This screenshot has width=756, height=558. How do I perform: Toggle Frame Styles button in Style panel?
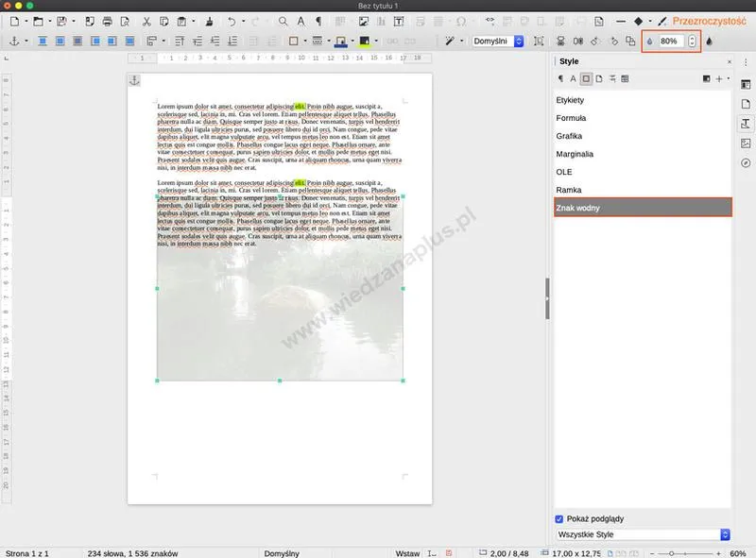[586, 78]
